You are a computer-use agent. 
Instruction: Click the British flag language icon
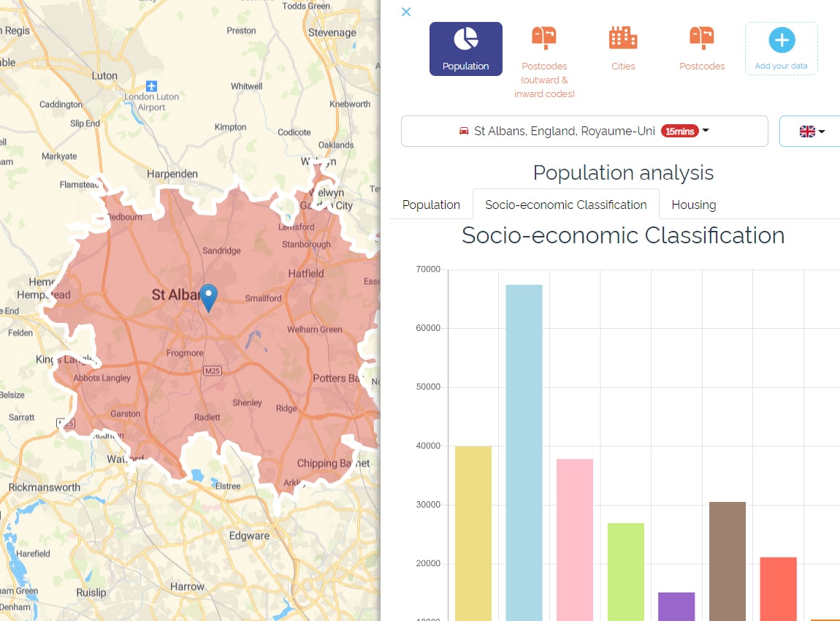[806, 132]
